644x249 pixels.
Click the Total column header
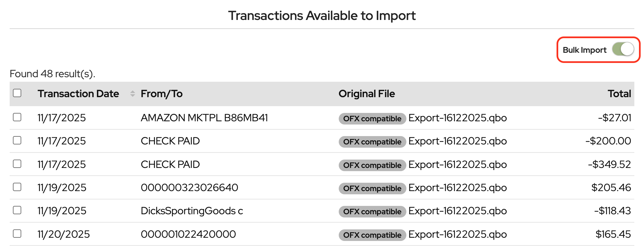click(619, 94)
